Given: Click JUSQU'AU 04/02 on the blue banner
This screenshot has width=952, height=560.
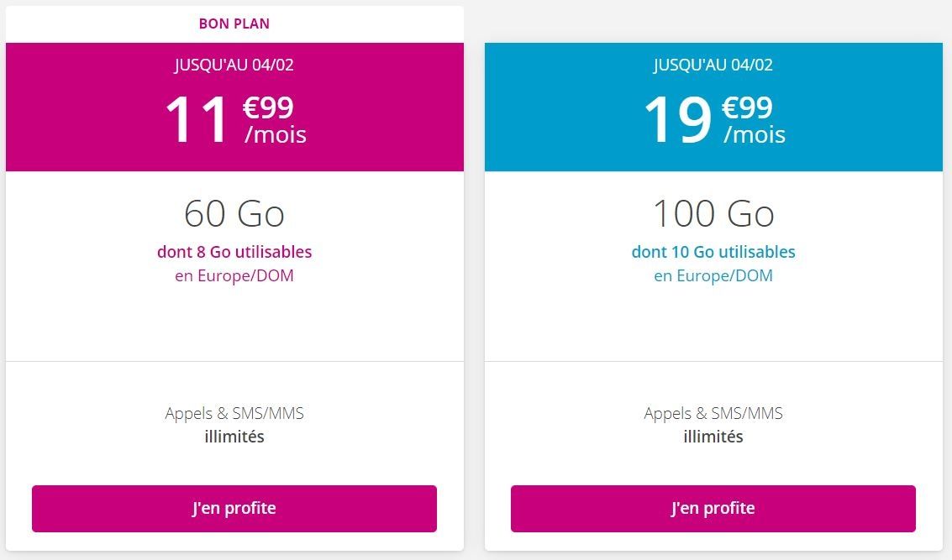Looking at the screenshot, I should [x=713, y=65].
